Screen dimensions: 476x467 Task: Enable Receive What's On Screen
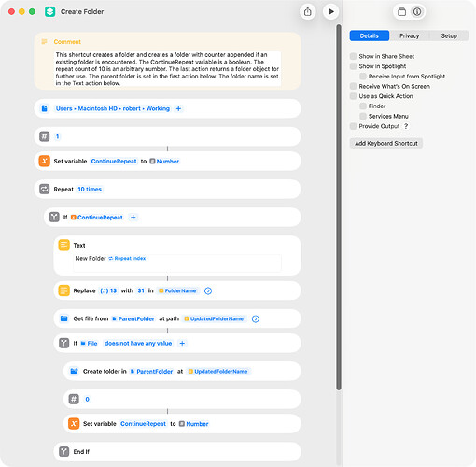(353, 86)
